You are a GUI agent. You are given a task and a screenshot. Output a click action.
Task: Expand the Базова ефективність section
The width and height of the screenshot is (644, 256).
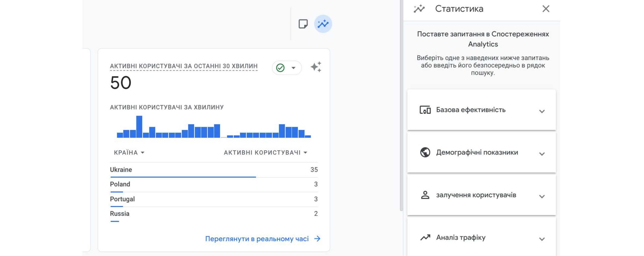pos(542,112)
